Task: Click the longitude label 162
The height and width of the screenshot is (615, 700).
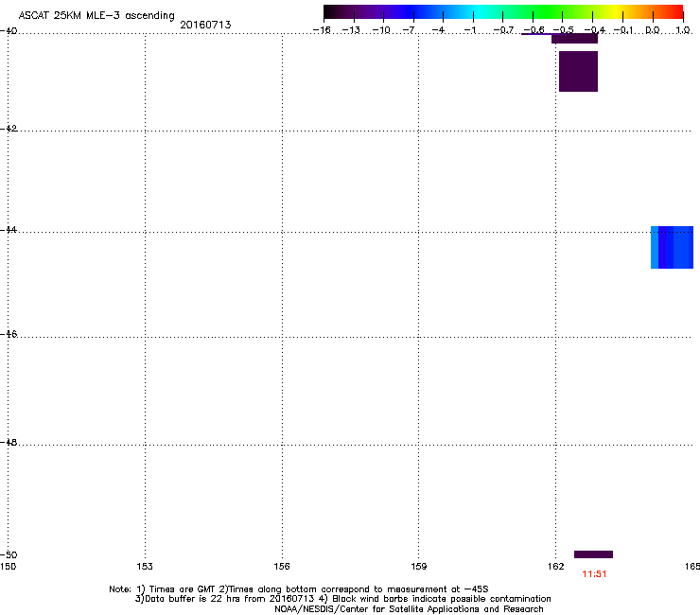Action: pos(555,567)
